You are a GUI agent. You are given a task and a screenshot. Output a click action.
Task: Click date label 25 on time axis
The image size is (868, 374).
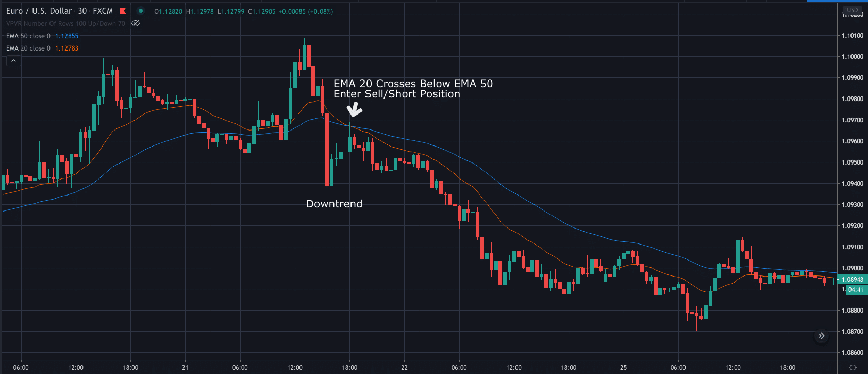(624, 368)
